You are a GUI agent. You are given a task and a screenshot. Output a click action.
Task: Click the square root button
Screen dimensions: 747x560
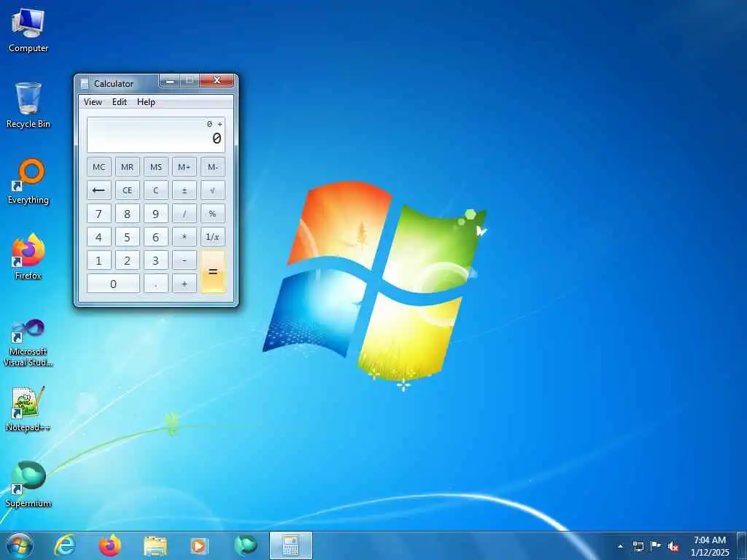click(213, 190)
